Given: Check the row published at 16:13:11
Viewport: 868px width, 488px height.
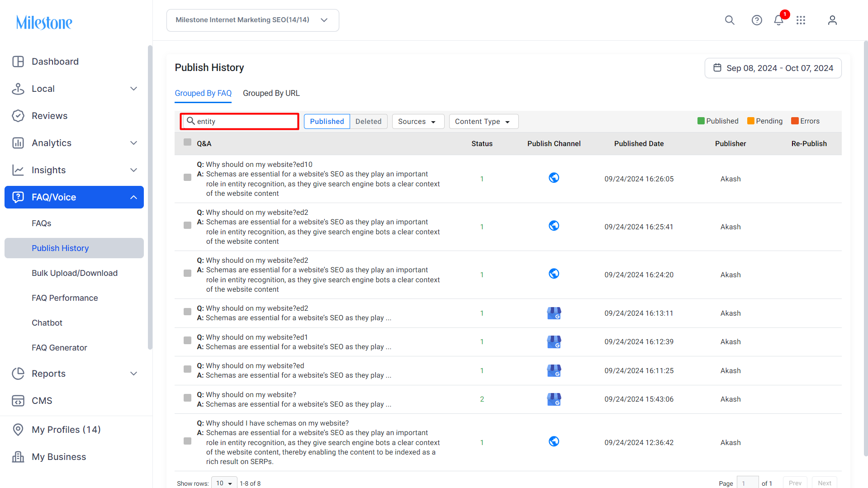Looking at the screenshot, I should 187,312.
